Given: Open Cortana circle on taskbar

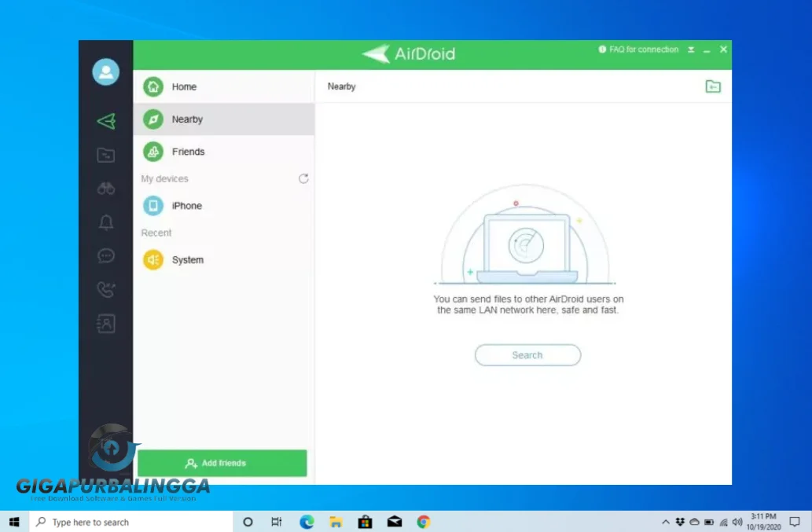Looking at the screenshot, I should (248, 522).
